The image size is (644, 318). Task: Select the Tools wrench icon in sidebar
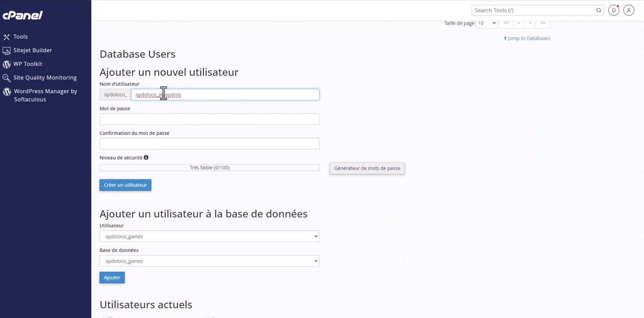coord(6,36)
